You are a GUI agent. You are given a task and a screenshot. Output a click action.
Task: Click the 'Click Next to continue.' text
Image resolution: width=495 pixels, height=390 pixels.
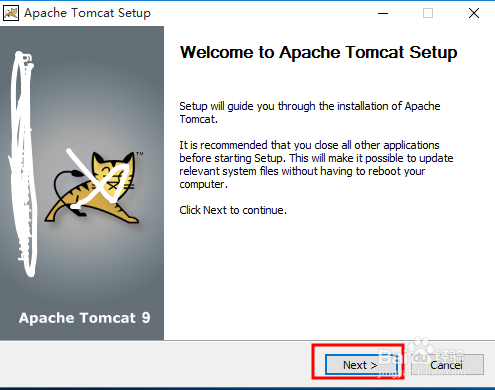[x=233, y=210]
